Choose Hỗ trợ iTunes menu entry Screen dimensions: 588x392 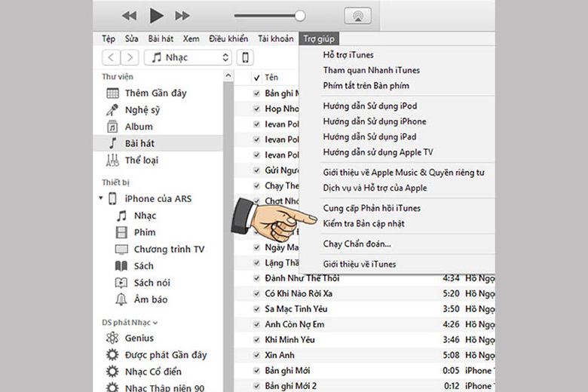coord(348,55)
